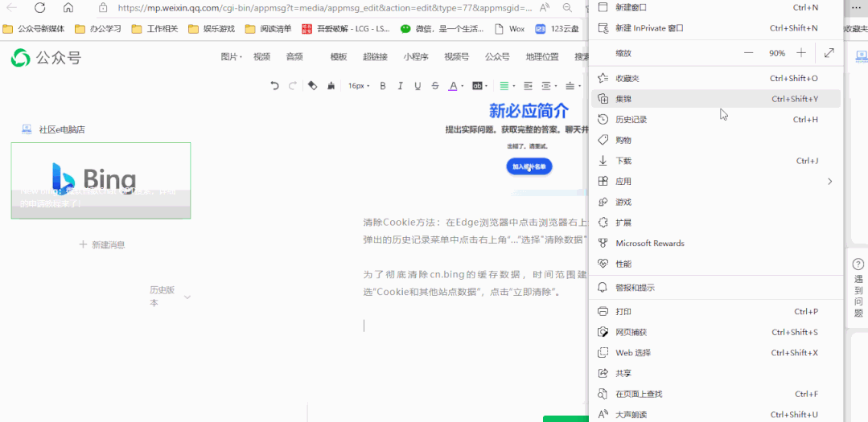
Task: Open 历史记录 from the Edge menu
Action: click(x=716, y=120)
